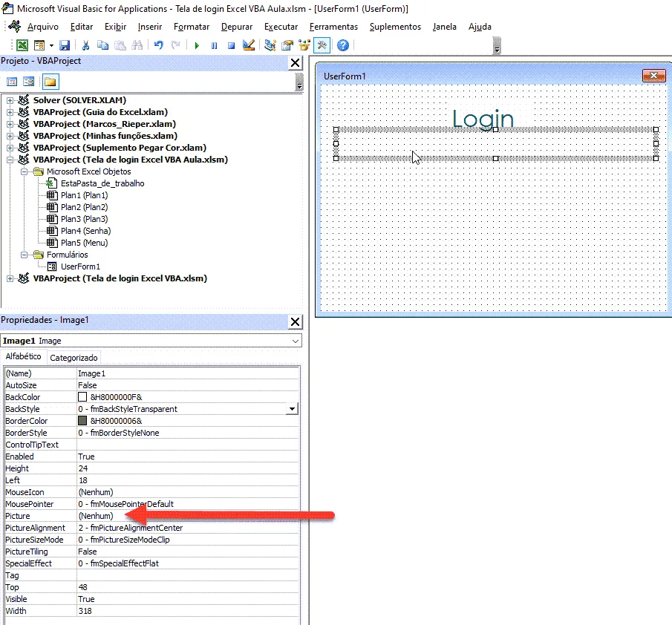This screenshot has height=625, width=672.
Task: Open the Properties Window icon
Action: coord(287,45)
